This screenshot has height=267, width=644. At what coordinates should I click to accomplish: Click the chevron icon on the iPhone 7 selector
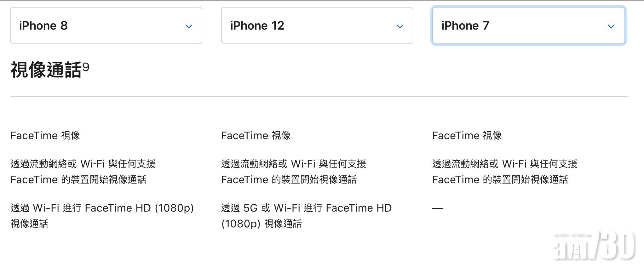611,26
